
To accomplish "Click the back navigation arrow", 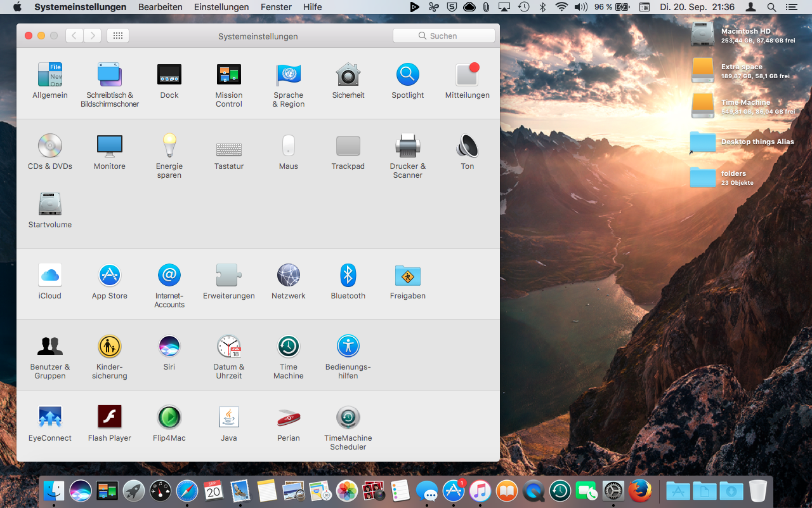I will point(75,36).
